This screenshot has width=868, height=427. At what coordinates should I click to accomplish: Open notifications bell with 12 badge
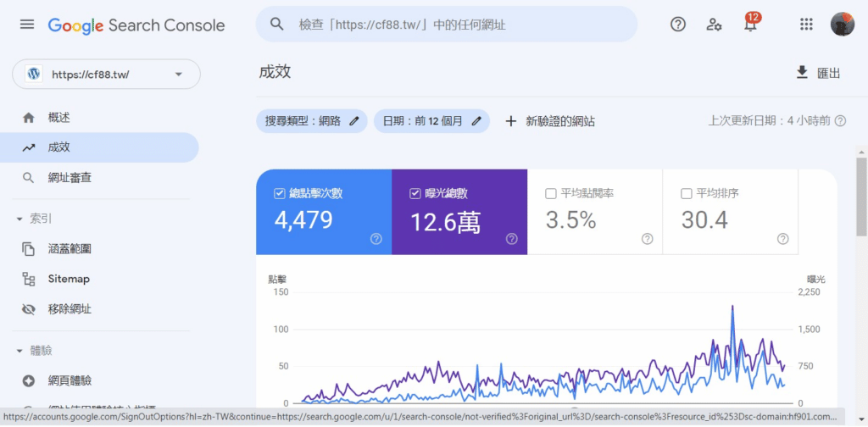coord(751,23)
